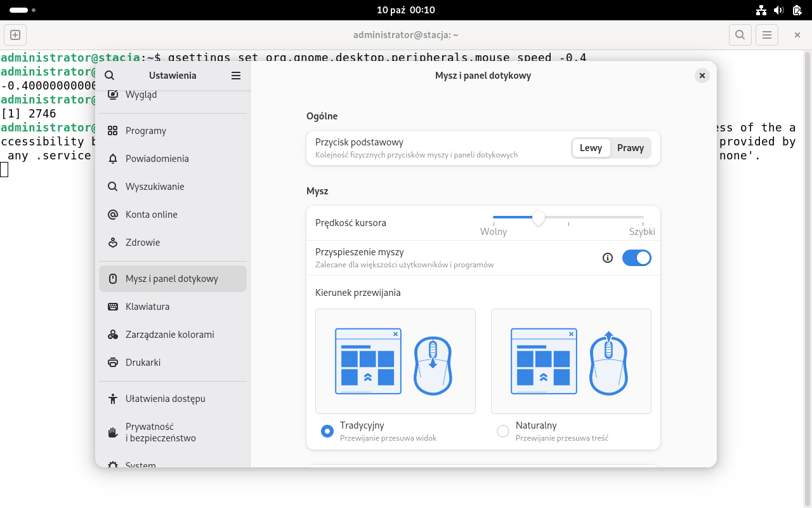
Task: Set primary button to Lewy
Action: coord(591,148)
